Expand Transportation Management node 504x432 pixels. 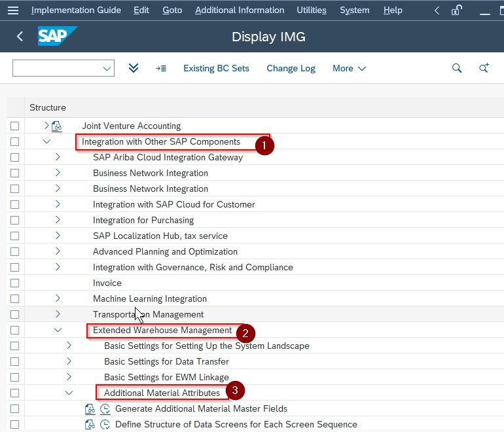[58, 314]
